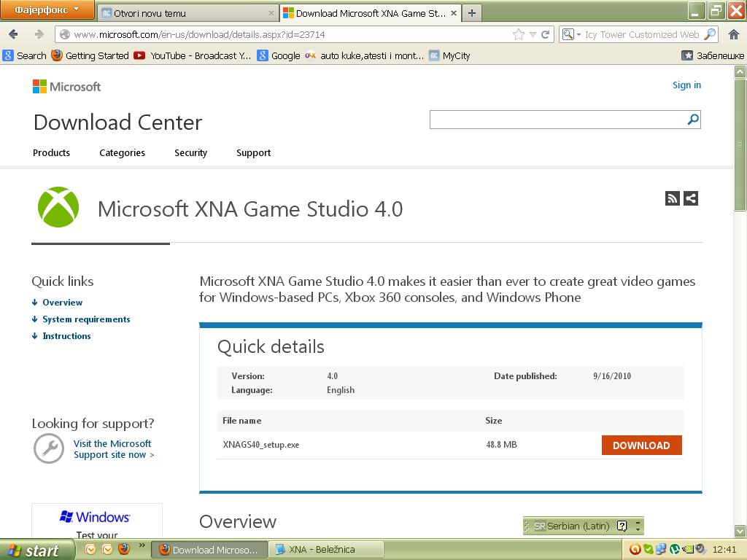
Task: Open the Products menu
Action: 52,153
